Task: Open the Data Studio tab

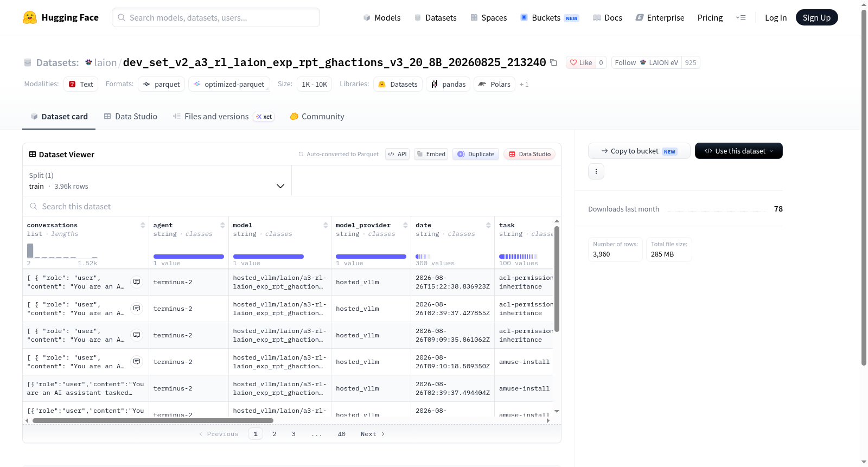Action: pos(131,117)
